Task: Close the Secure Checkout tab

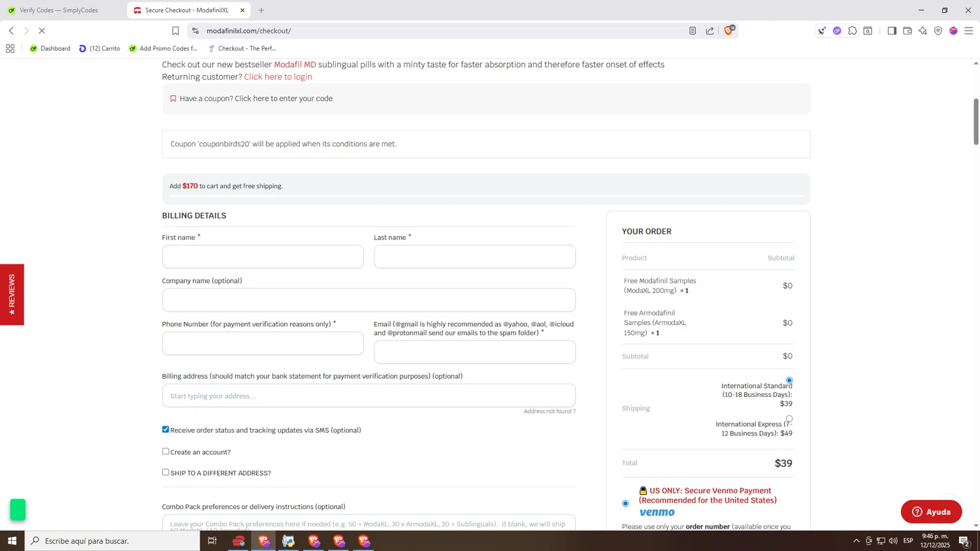Action: pyautogui.click(x=242, y=10)
